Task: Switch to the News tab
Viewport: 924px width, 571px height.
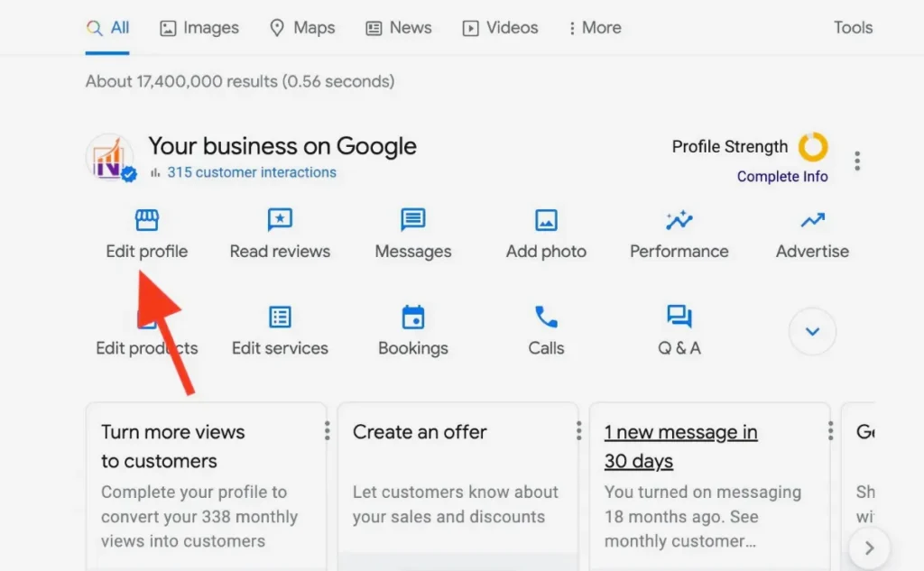Action: 399,28
